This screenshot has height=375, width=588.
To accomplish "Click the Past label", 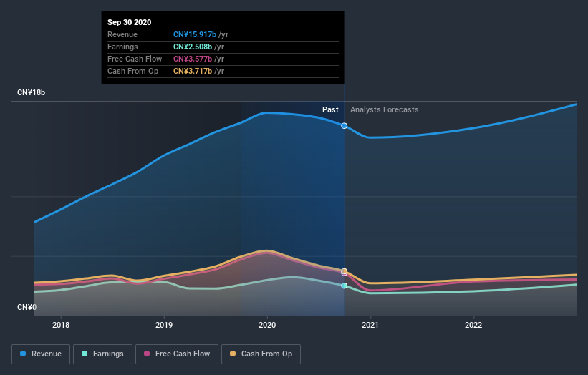I will [330, 109].
